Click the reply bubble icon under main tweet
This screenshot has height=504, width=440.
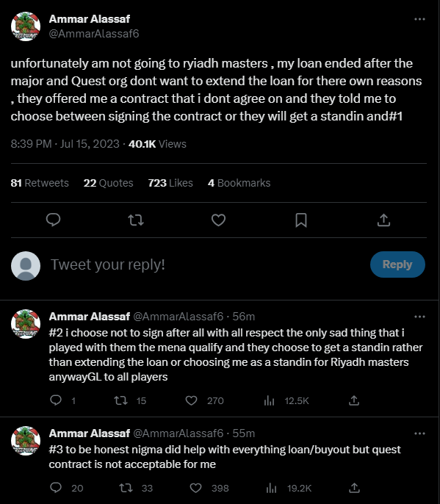click(x=54, y=220)
